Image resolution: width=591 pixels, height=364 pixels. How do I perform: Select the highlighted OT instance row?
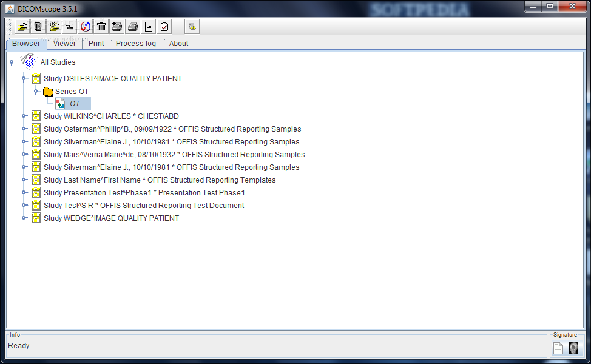[x=75, y=104]
